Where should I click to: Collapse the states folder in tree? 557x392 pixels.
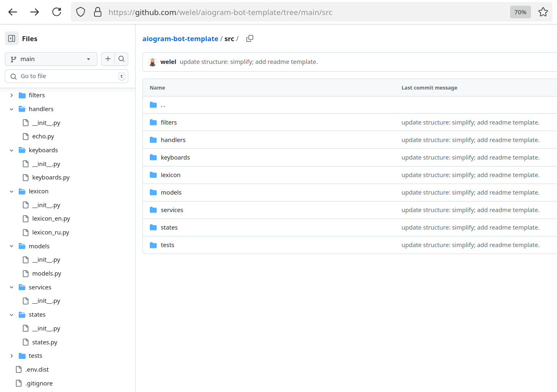pos(11,315)
